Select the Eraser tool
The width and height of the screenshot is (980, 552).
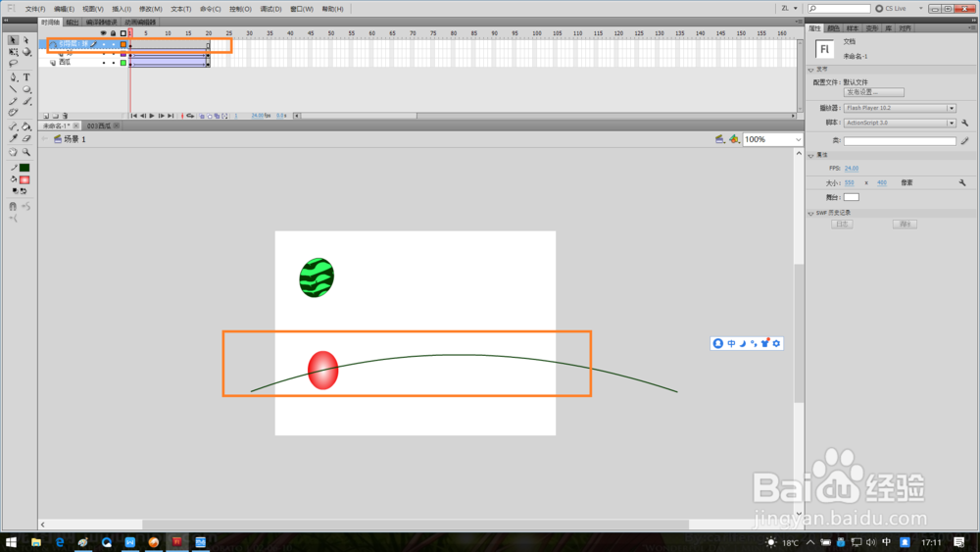pos(26,139)
